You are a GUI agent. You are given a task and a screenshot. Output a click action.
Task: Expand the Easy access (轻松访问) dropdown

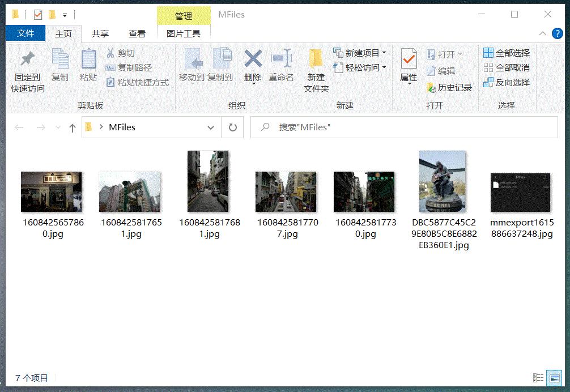(x=384, y=67)
